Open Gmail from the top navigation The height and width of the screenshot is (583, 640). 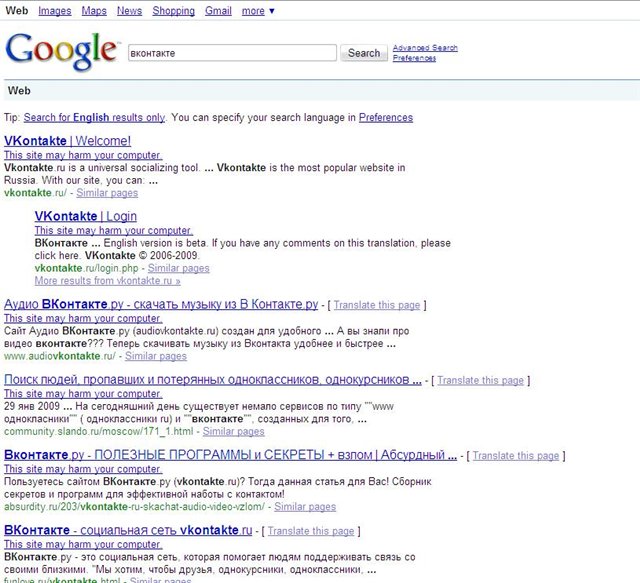(218, 11)
